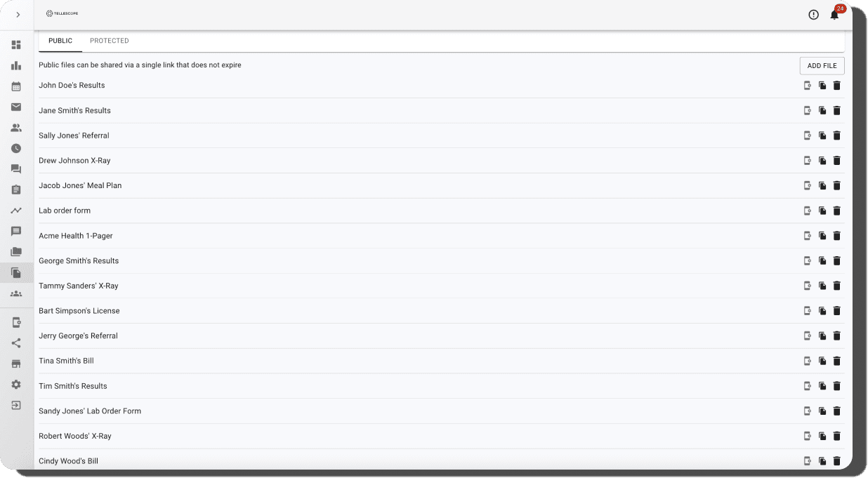Select Lab order form file name
Viewport: 868px width, 478px height.
coord(65,211)
